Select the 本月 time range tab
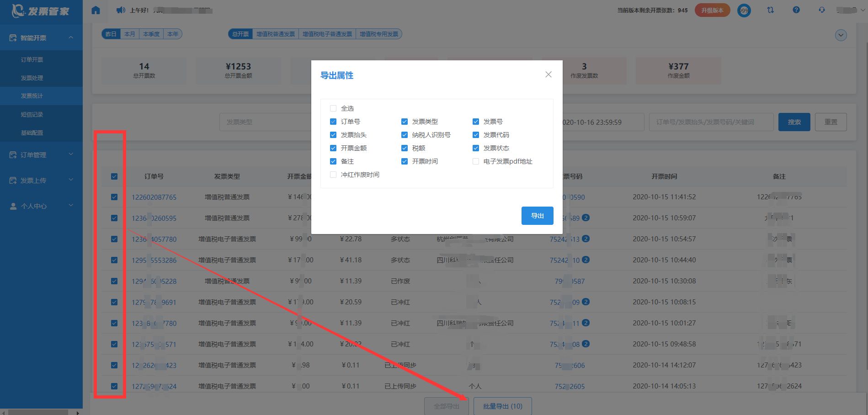The image size is (868, 415). [130, 34]
